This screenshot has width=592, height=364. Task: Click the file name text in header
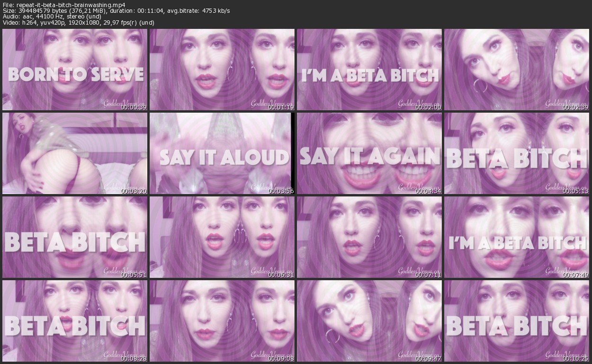[70, 4]
